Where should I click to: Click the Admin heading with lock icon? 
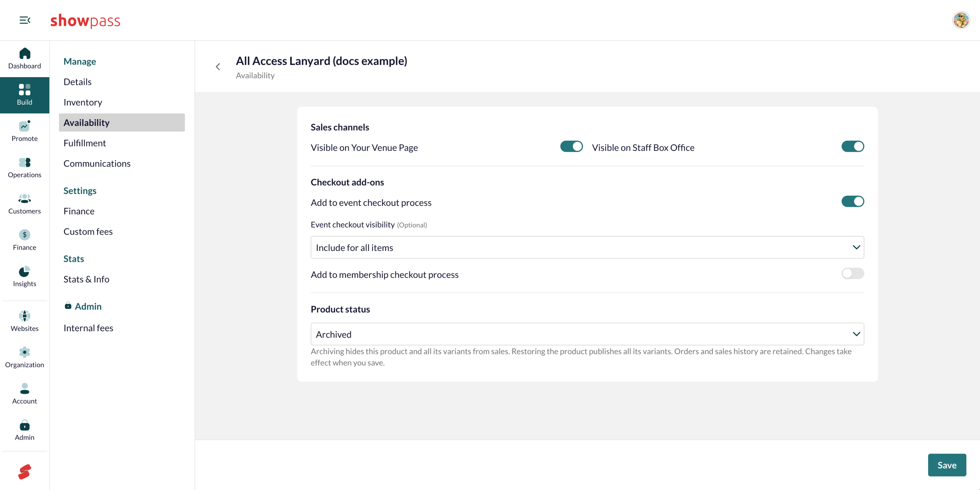83,306
